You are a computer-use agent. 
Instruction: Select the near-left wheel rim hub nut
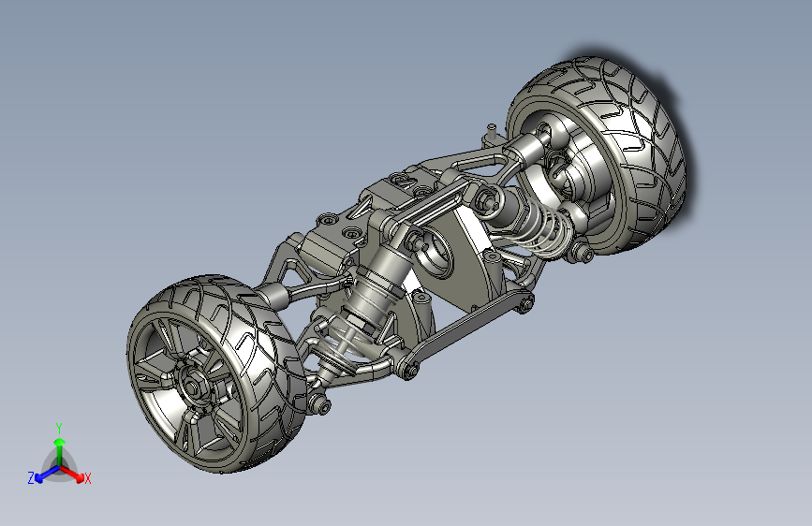[193, 387]
